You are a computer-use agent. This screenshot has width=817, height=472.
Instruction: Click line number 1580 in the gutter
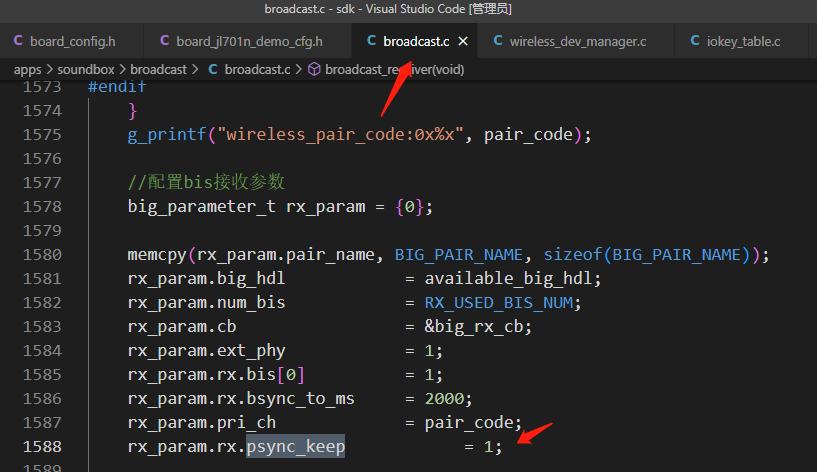[42, 255]
